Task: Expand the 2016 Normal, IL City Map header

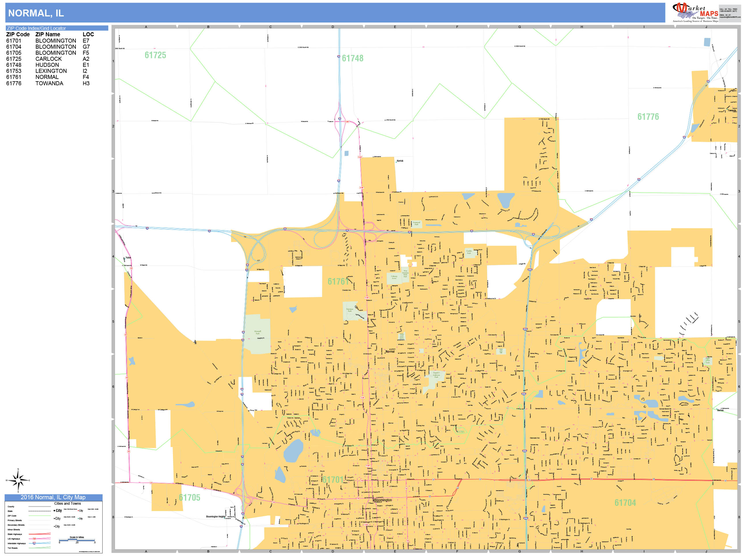Action: (x=53, y=497)
